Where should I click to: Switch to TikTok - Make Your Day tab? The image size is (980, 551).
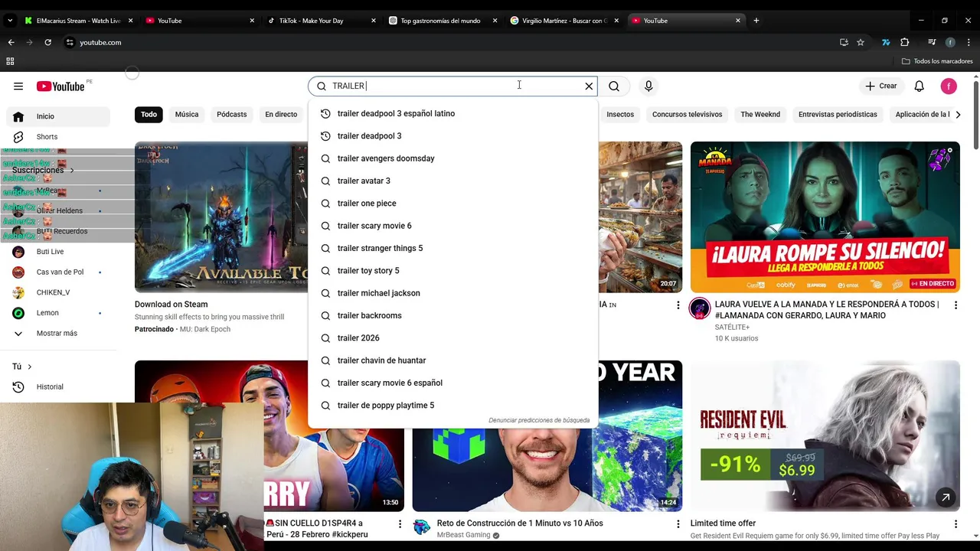[x=322, y=21]
